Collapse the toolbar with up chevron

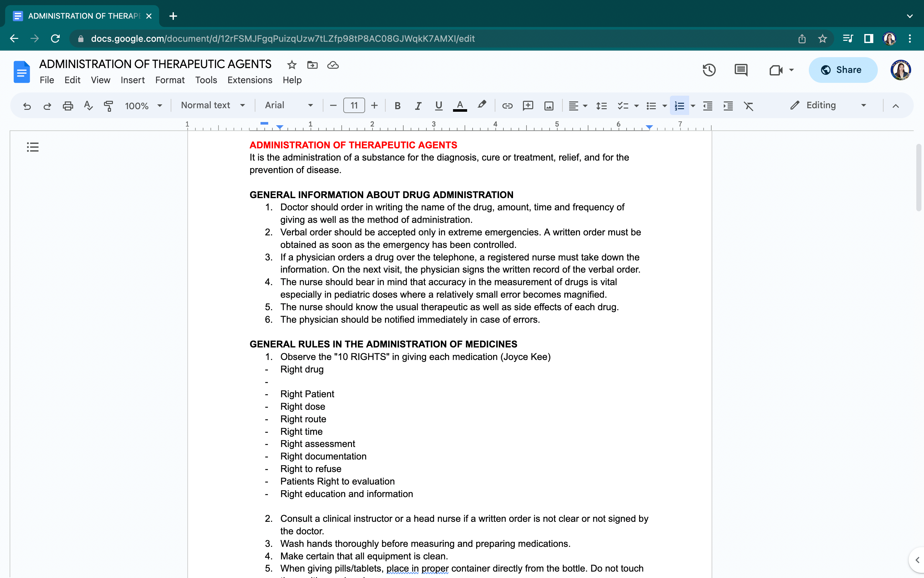click(895, 106)
